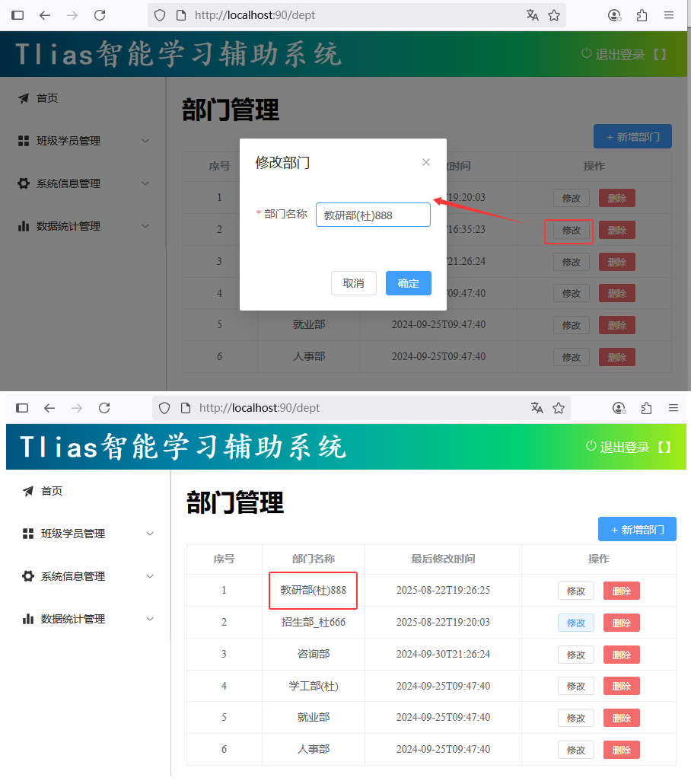Click the account profile icon in the lower browser
The height and width of the screenshot is (784, 691).
(x=619, y=408)
